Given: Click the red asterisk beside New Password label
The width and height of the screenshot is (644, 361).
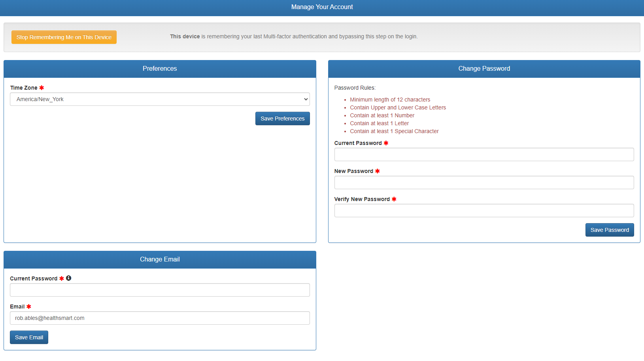Looking at the screenshot, I should (x=378, y=171).
